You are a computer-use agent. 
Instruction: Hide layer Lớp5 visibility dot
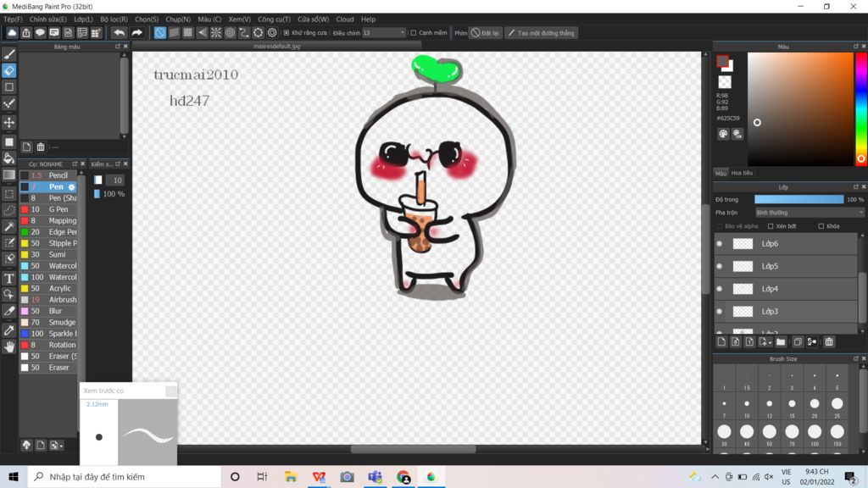719,266
